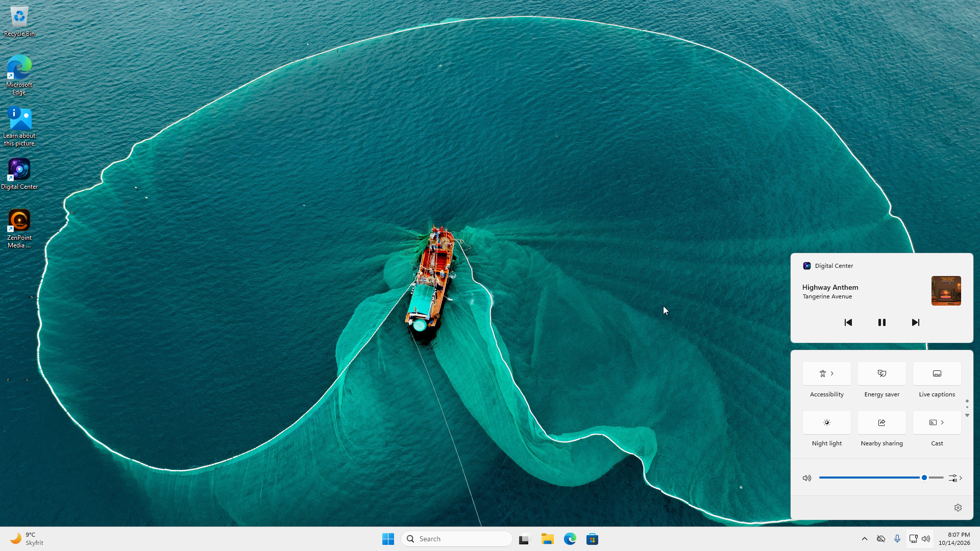Toggle the Night light tile
This screenshot has height=551, width=980.
[x=827, y=422]
